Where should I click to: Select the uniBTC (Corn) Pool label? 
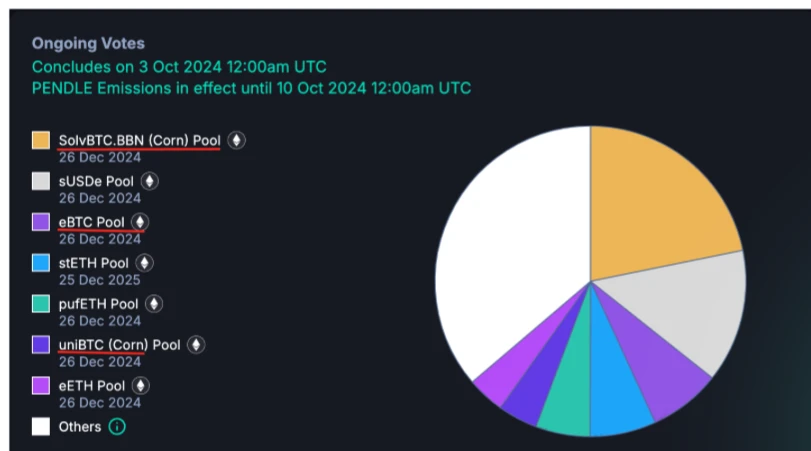(x=119, y=345)
